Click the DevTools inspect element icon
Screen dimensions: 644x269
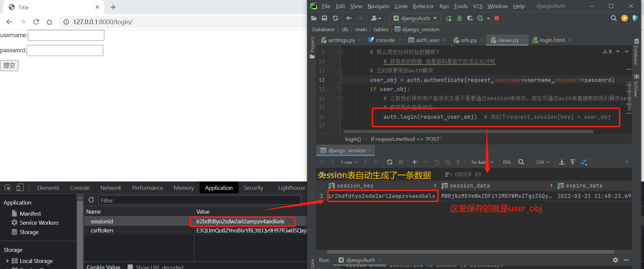click(8, 188)
